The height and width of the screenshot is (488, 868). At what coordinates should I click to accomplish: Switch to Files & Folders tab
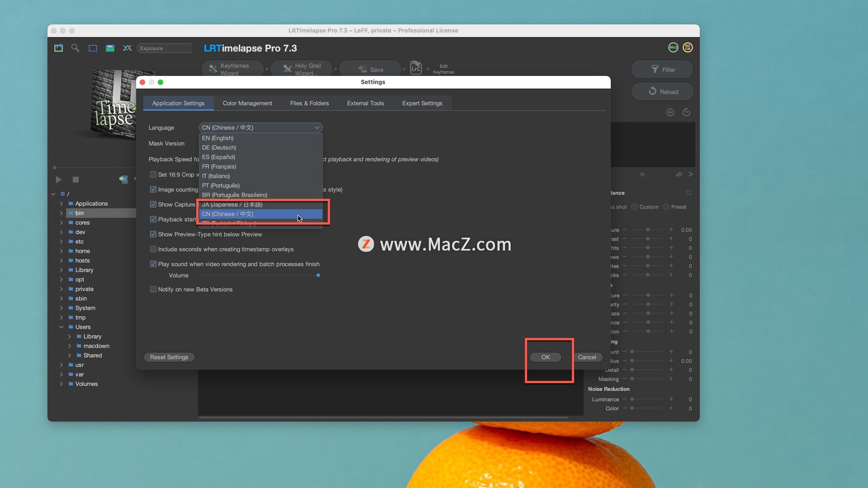pyautogui.click(x=309, y=103)
